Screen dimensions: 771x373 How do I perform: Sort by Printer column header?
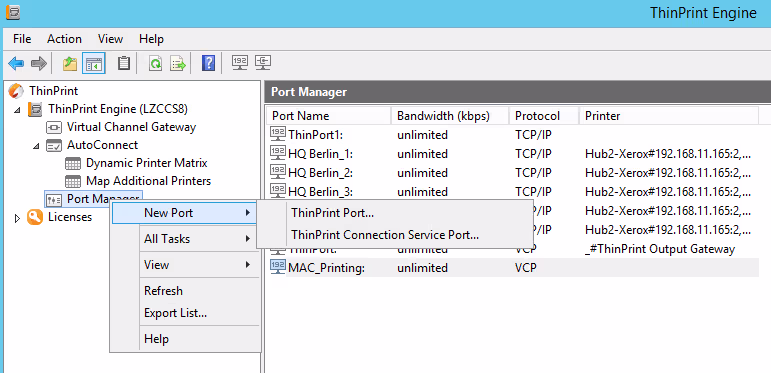[669, 116]
